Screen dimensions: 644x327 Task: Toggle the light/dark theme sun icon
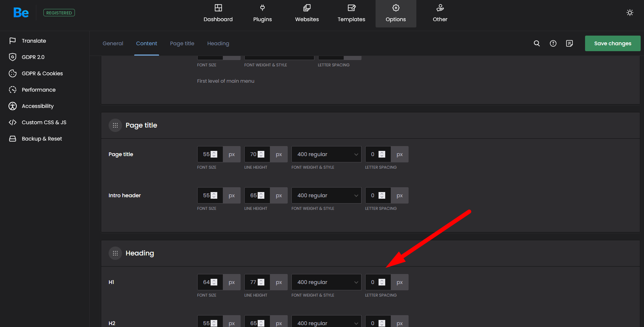pos(630,13)
